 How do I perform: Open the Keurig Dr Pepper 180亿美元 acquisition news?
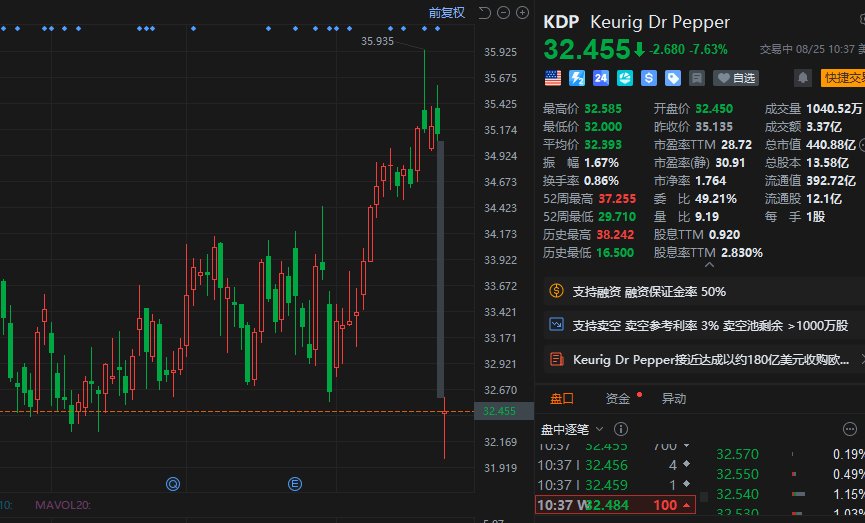click(x=711, y=360)
